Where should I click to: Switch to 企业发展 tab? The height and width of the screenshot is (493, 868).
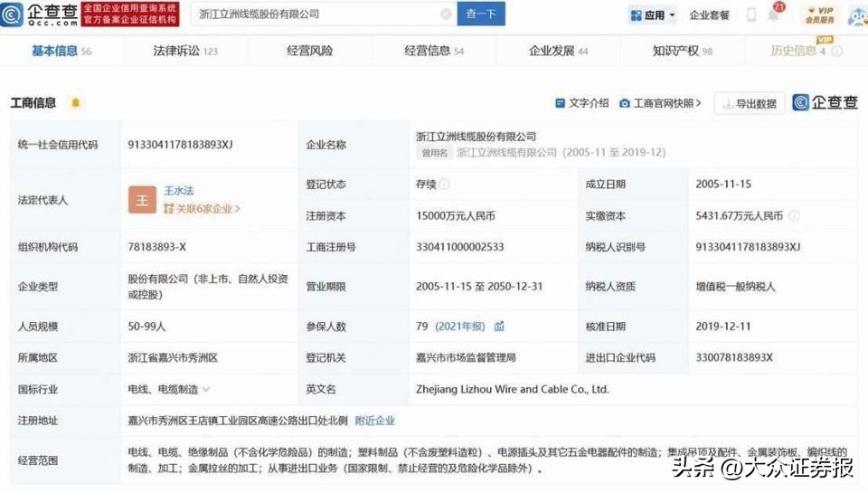coord(558,51)
